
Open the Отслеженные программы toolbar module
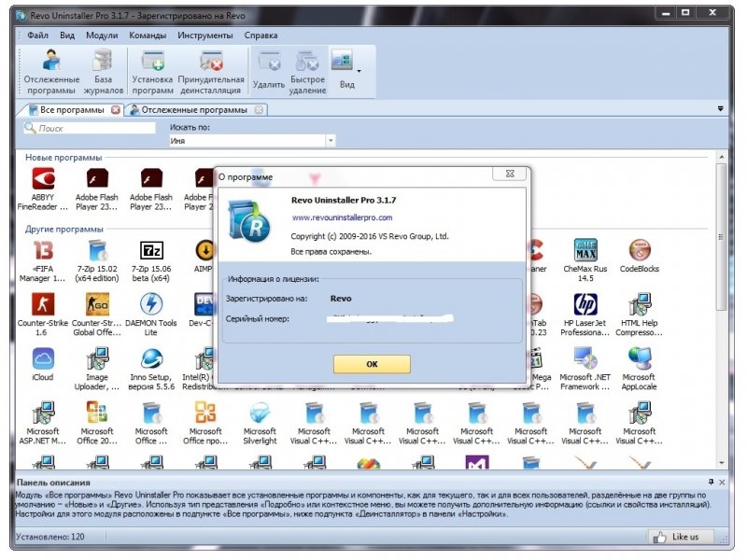click(x=51, y=72)
